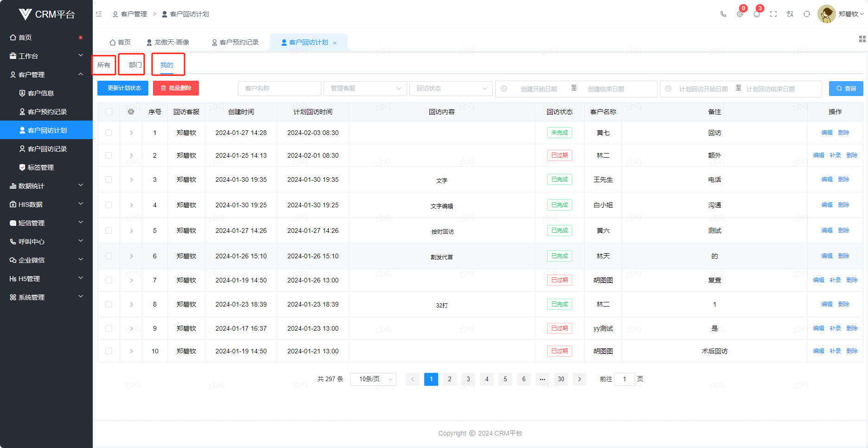Switch to the 部门 tab
Image resolution: width=868 pixels, height=448 pixels.
click(x=135, y=65)
